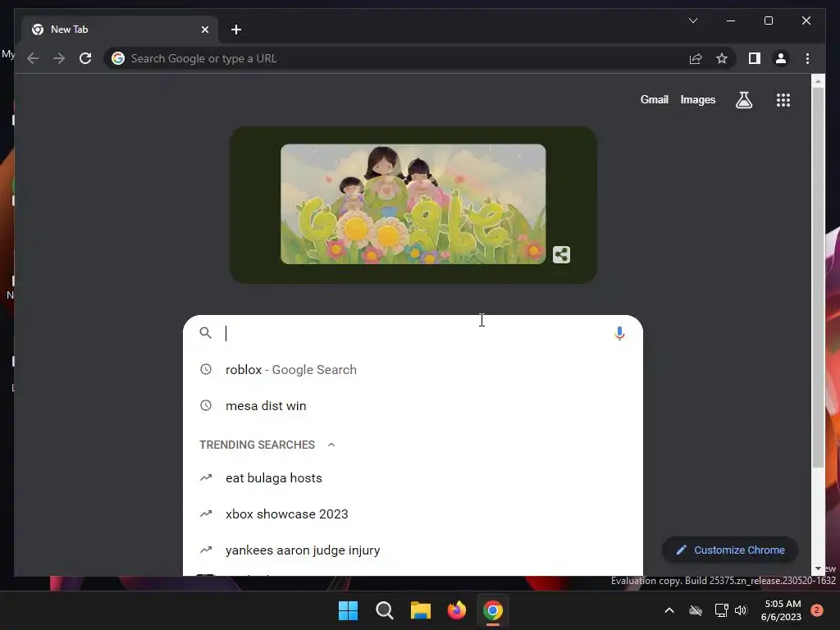Open the Chrome three-dot menu
The height and width of the screenshot is (630, 840).
(x=807, y=58)
